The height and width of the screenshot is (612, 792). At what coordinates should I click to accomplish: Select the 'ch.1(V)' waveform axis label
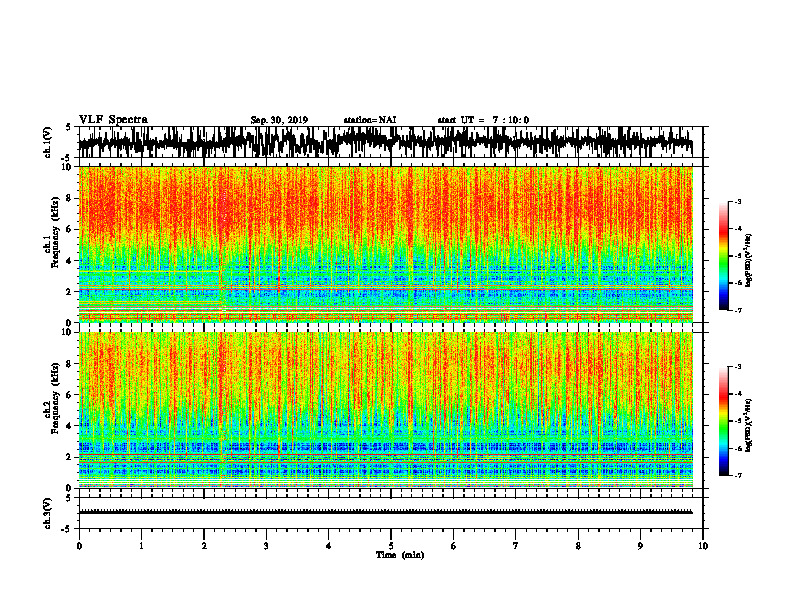[x=48, y=142]
